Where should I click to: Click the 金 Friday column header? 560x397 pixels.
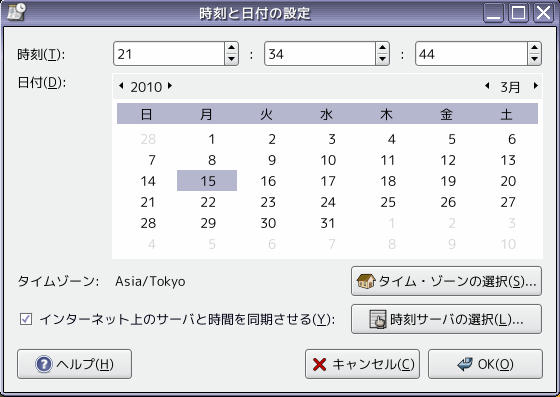[x=446, y=114]
